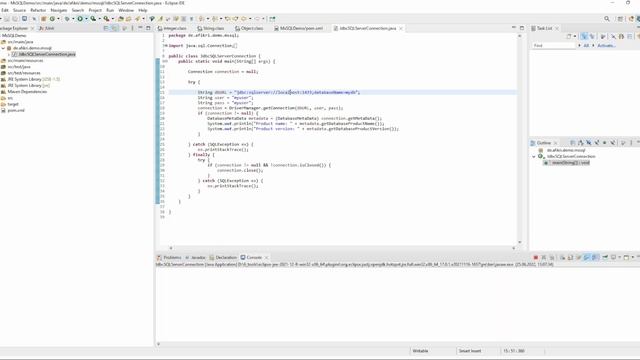The height and width of the screenshot is (360, 640).
Task: Toggle Hide Static Members in Outline toolbar
Action: [x=597, y=143]
